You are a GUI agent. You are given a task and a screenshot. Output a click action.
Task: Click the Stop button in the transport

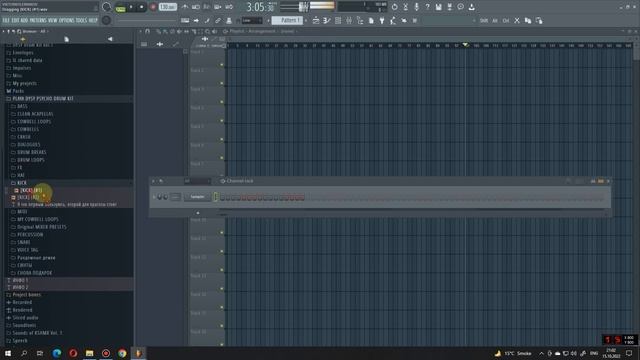(x=141, y=7)
